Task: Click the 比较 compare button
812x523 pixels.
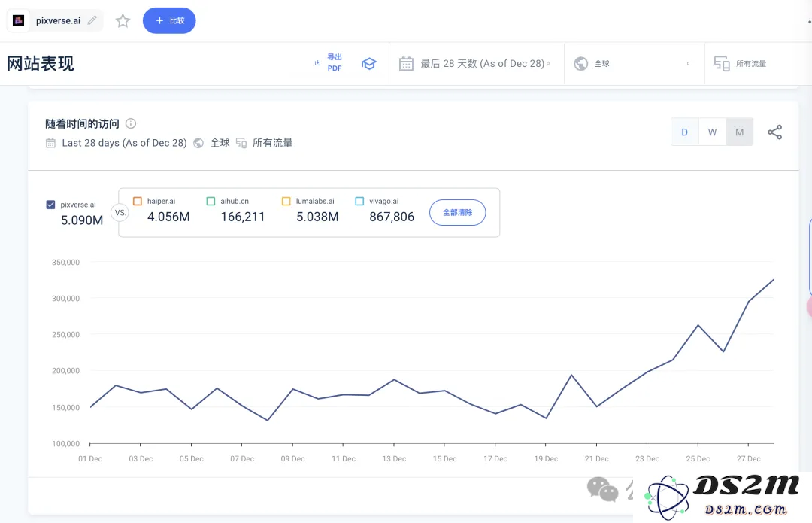Action: coord(169,21)
